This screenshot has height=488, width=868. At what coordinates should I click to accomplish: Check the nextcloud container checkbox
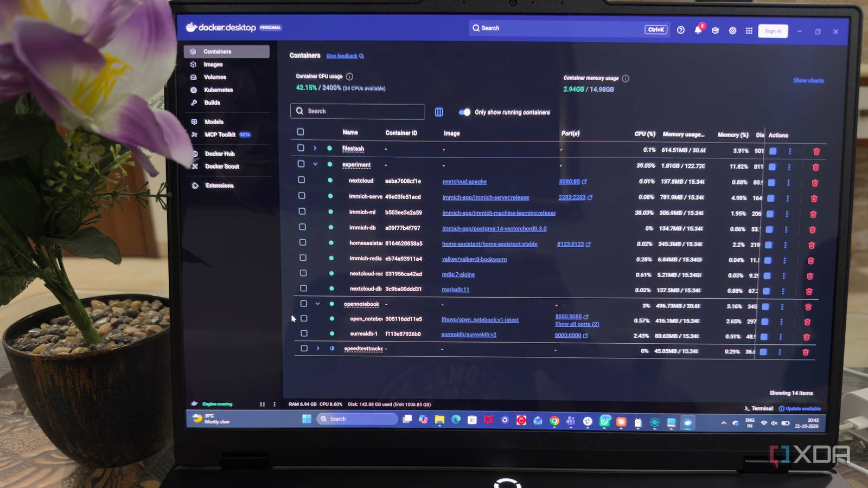(x=302, y=179)
